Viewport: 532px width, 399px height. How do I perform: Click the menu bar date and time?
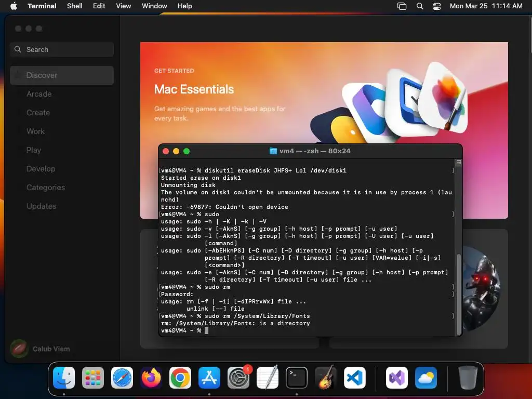coord(486,6)
